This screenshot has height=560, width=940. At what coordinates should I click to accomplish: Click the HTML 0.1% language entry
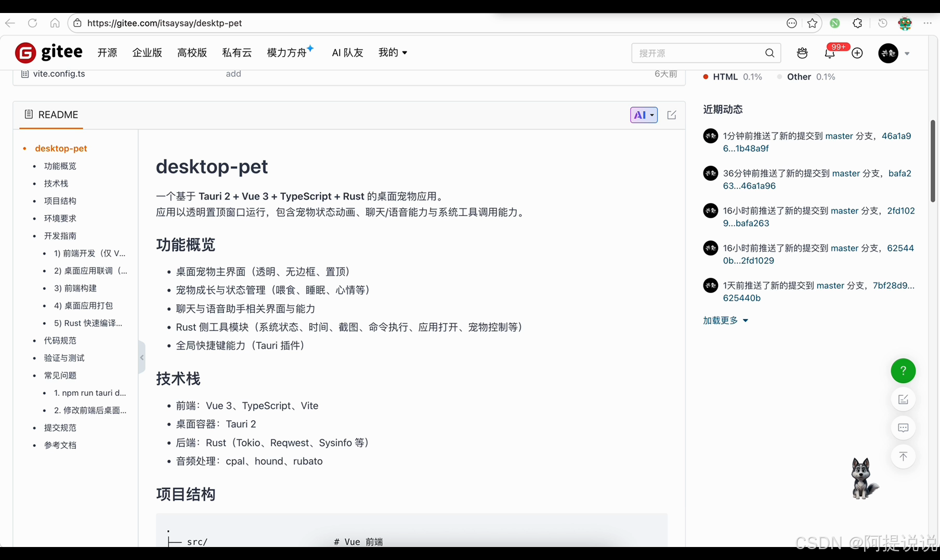(733, 77)
